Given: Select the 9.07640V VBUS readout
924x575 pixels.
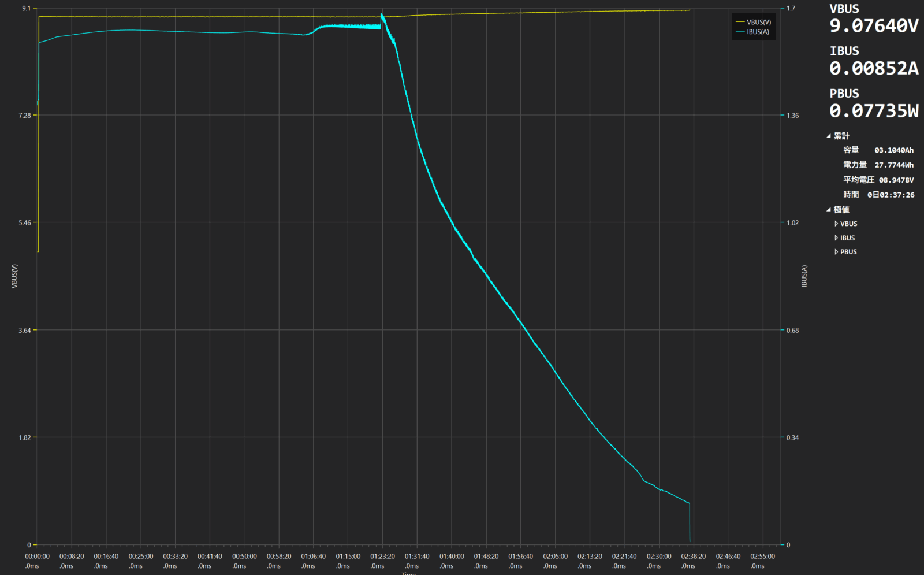Looking at the screenshot, I should tap(873, 26).
